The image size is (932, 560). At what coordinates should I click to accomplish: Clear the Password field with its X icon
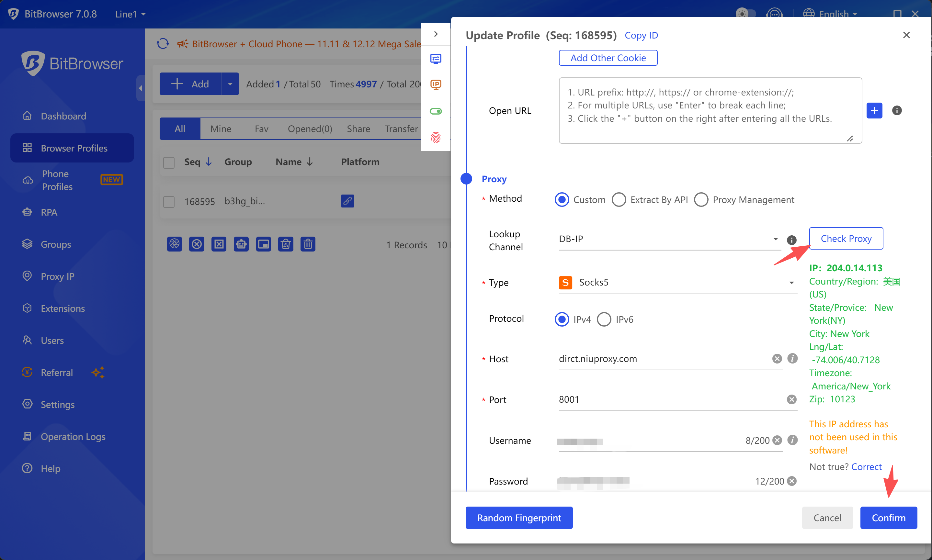point(791,481)
